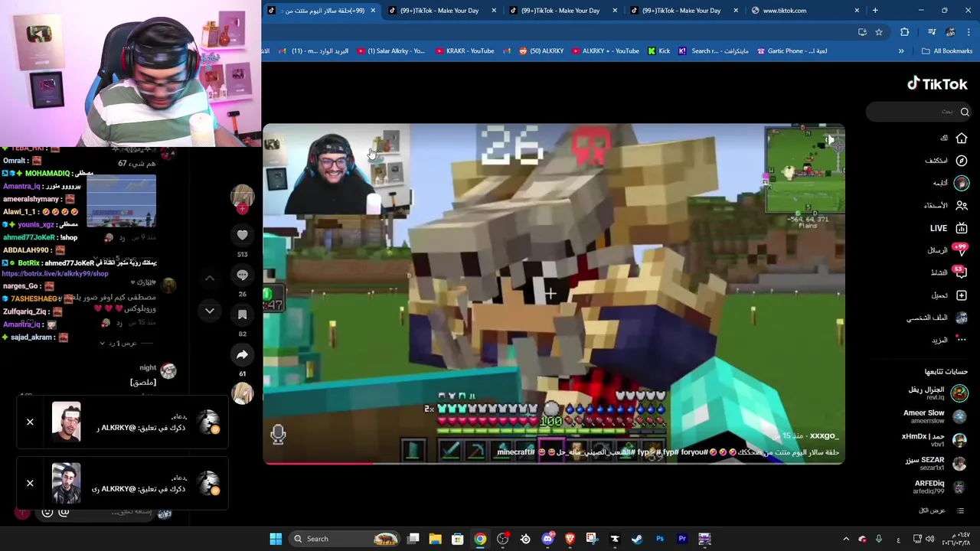Open the Friends people icon
Viewport: 980px width, 551px height.
[962, 205]
